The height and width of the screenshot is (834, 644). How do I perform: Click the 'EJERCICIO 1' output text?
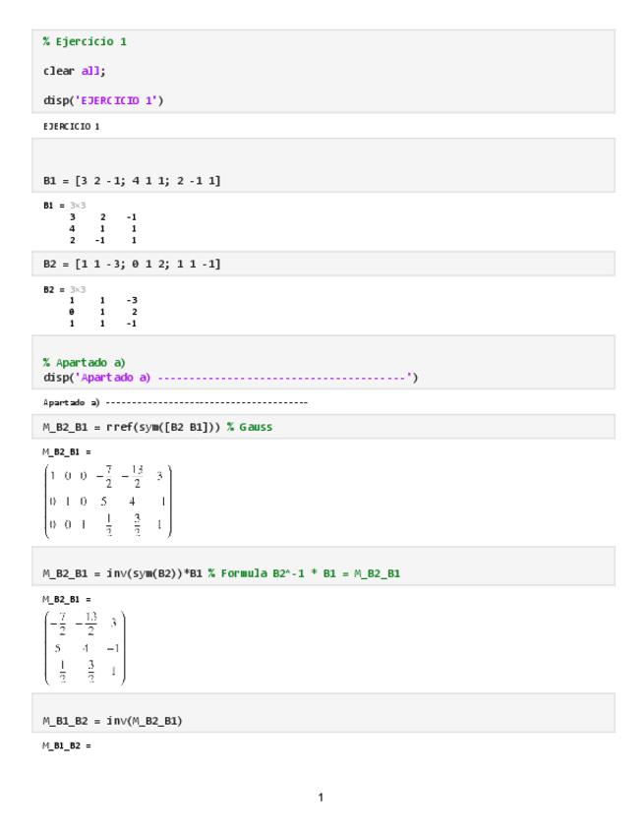click(71, 127)
